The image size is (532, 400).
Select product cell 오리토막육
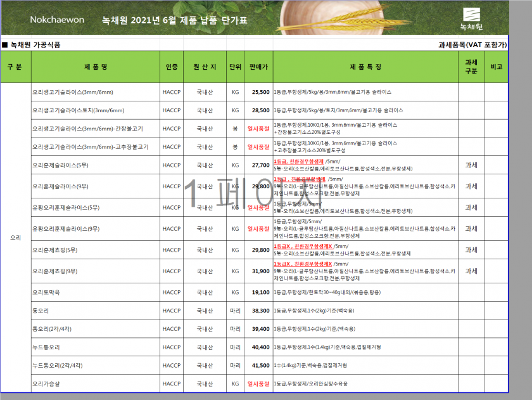[x=96, y=292]
